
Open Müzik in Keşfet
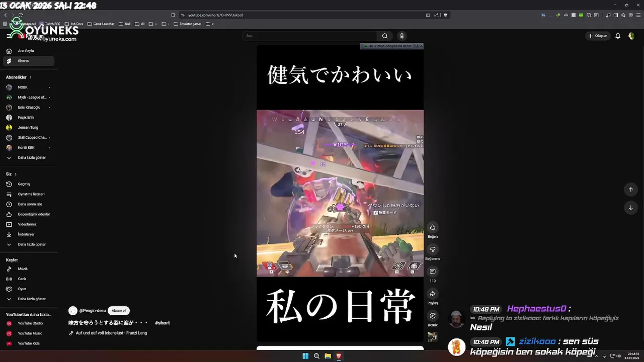29,268
